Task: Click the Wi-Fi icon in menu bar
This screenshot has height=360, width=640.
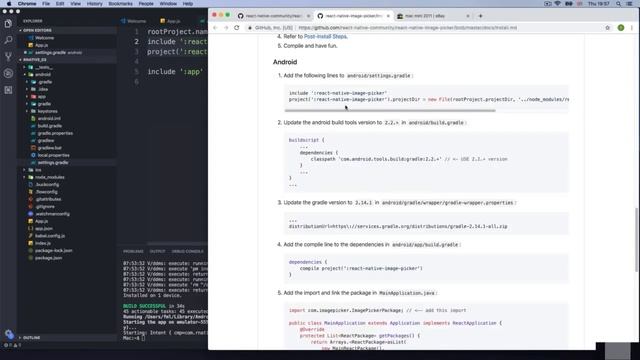Action: tap(558, 4)
